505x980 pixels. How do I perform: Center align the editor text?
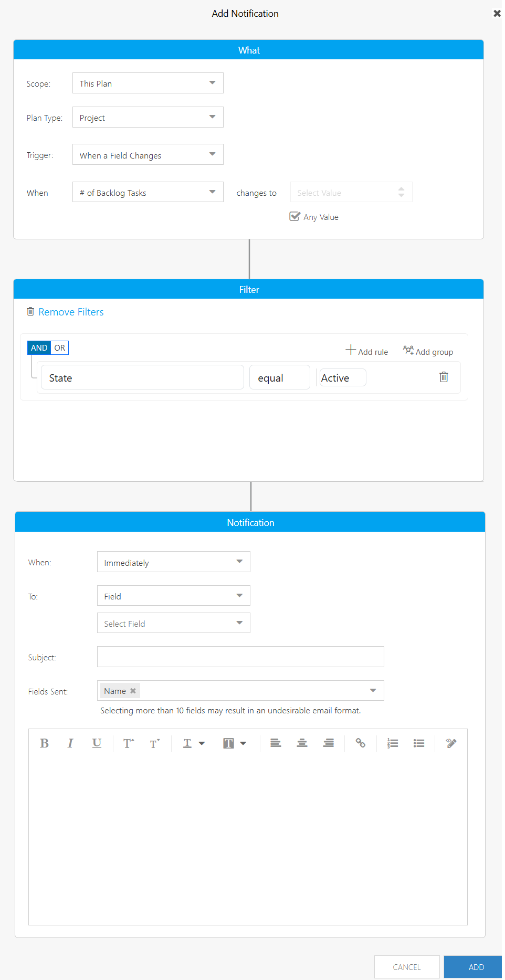click(x=302, y=743)
